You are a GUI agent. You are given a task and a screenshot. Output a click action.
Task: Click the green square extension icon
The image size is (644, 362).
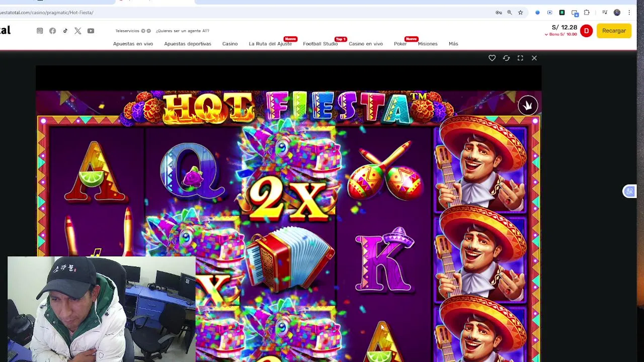pyautogui.click(x=562, y=13)
